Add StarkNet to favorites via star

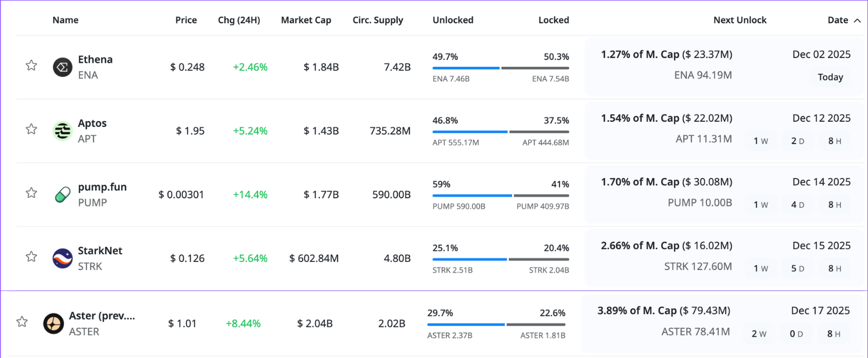click(x=31, y=257)
